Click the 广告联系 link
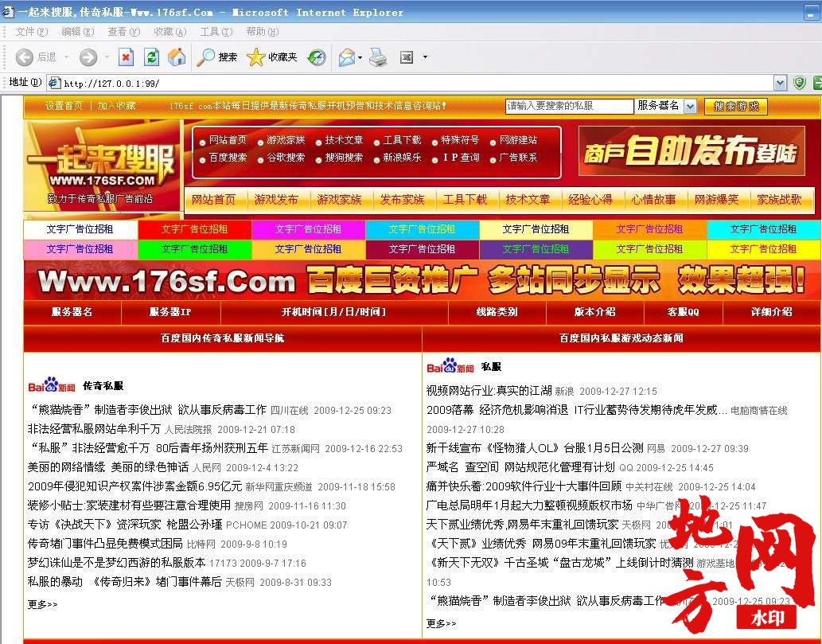 point(518,158)
